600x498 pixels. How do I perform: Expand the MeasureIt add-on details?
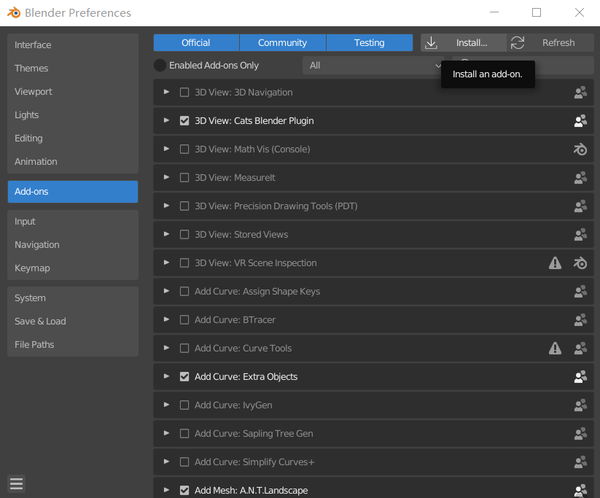167,178
